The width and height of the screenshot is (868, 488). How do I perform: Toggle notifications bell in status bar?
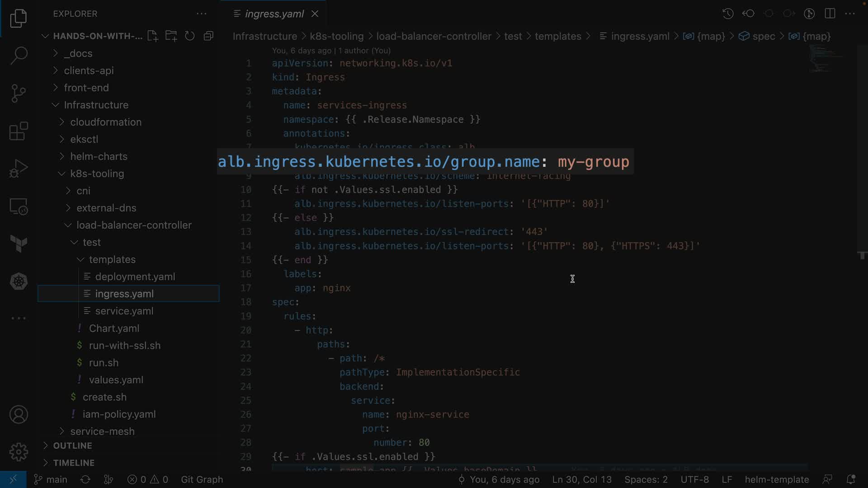tap(850, 479)
